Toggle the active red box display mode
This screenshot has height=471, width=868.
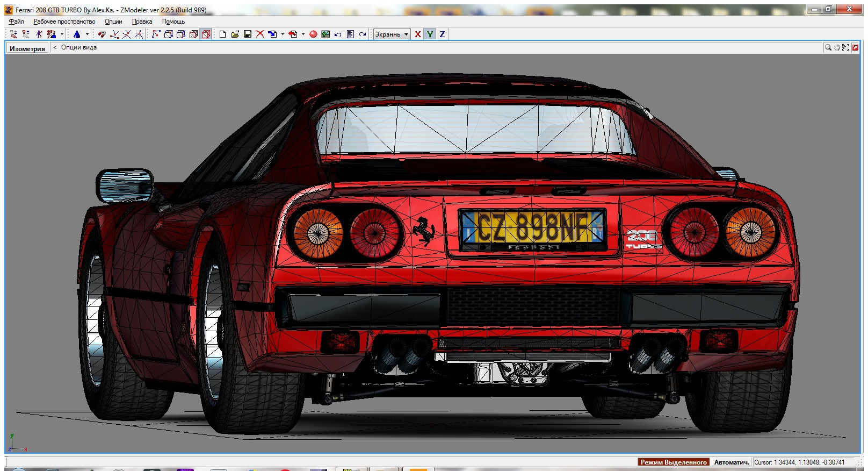[x=206, y=34]
